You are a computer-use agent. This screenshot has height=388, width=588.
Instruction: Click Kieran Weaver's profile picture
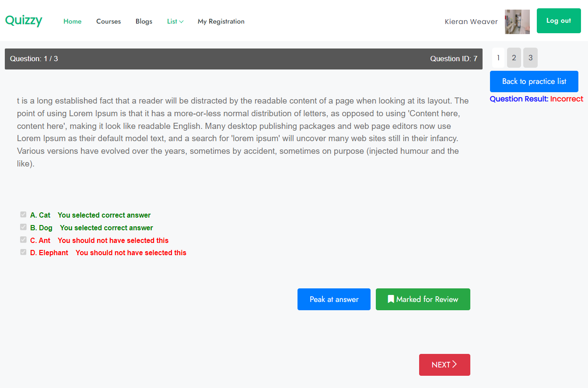(x=517, y=21)
